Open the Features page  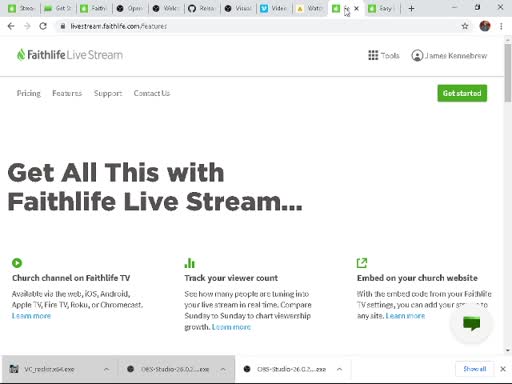point(67,93)
